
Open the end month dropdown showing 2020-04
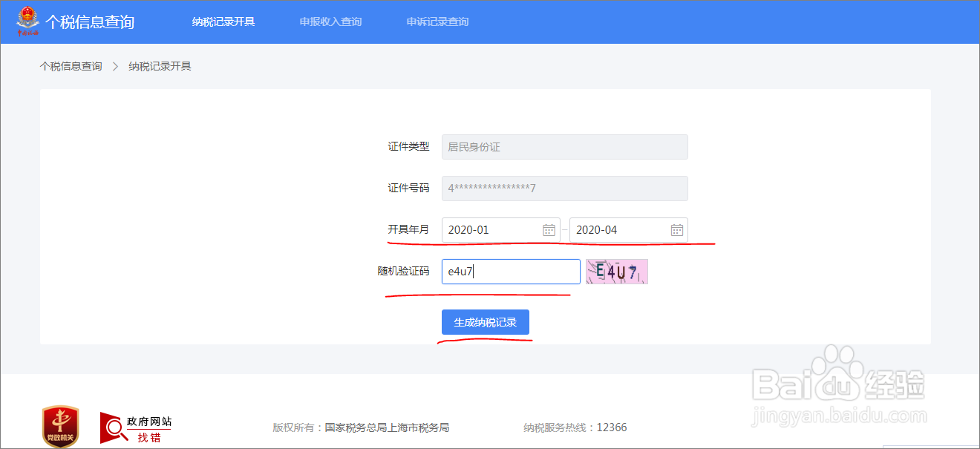click(624, 230)
